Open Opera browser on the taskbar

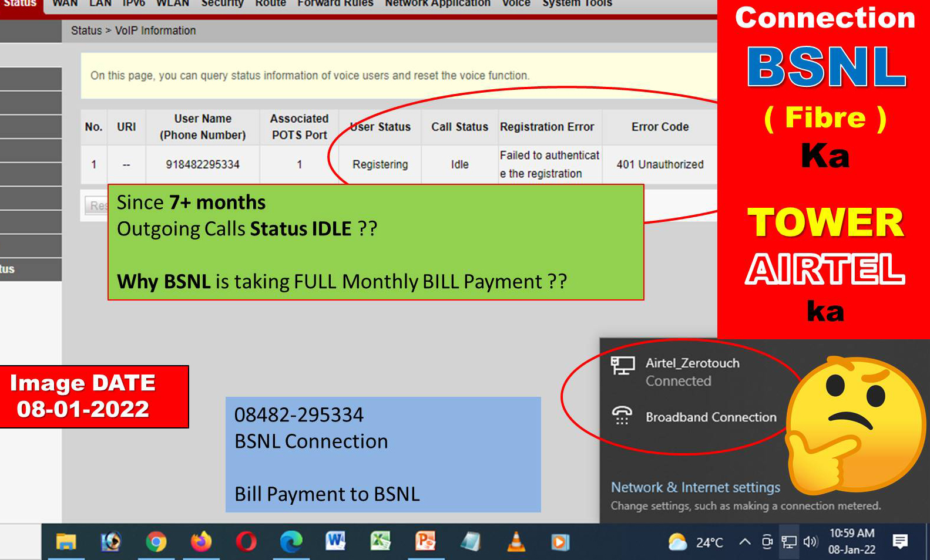point(246,542)
